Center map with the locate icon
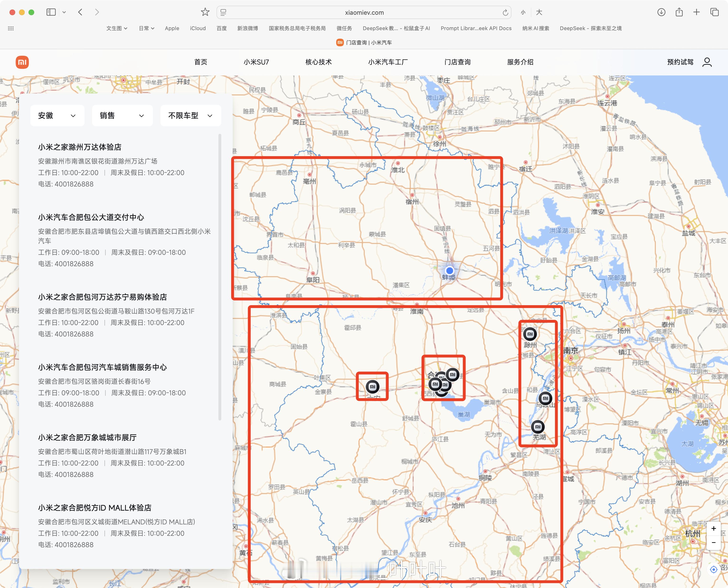The height and width of the screenshot is (588, 728). point(714,569)
